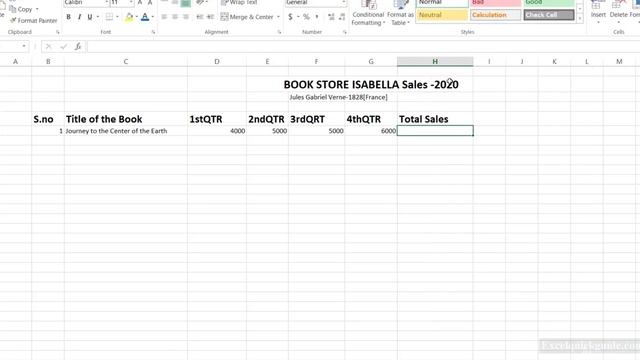Apply the yellow fill color
Screen dimensions: 640x360
129,17
